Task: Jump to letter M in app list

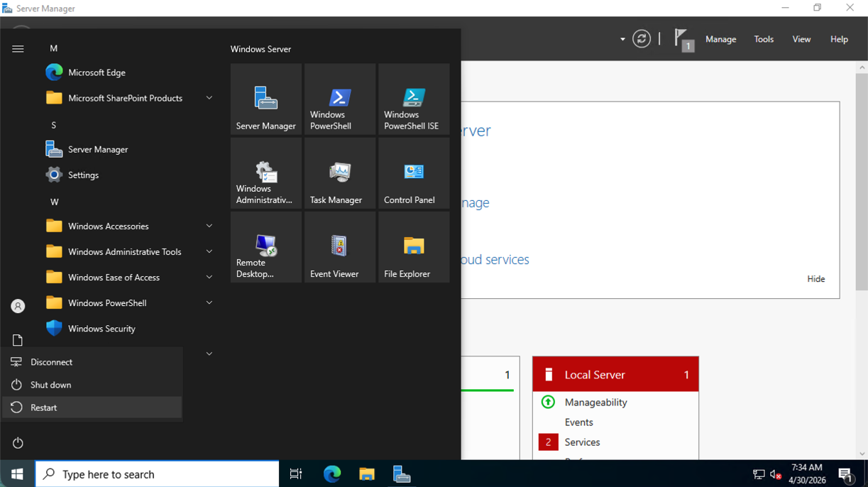Action: [54, 48]
